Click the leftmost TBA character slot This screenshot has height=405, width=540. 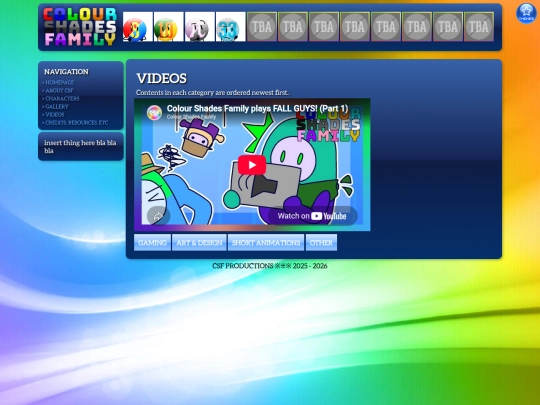[262, 27]
